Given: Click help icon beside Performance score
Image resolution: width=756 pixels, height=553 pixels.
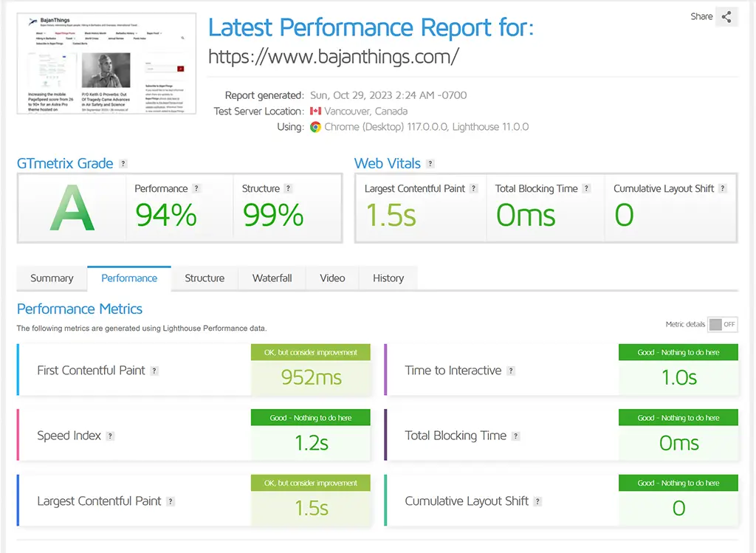Looking at the screenshot, I should [196, 188].
